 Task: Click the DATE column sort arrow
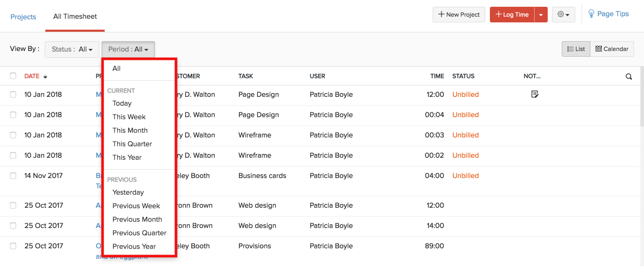pyautogui.click(x=45, y=77)
